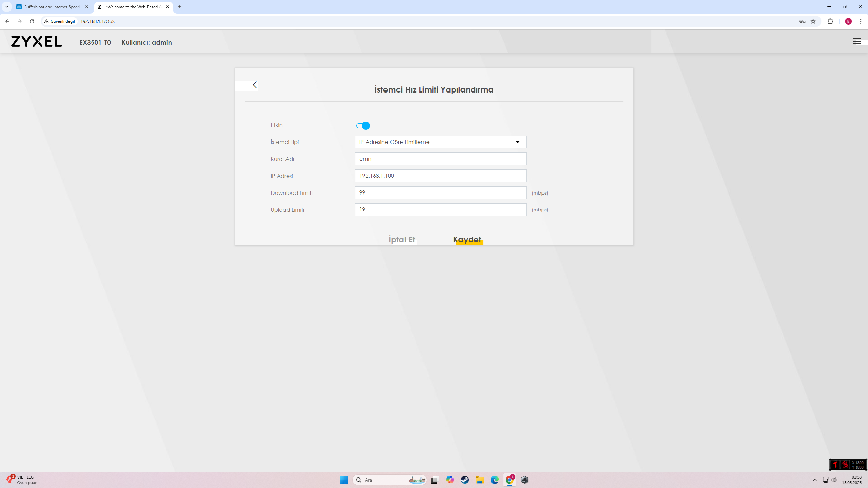Focus the Upload Limiti field
This screenshot has width=868, height=488.
440,210
